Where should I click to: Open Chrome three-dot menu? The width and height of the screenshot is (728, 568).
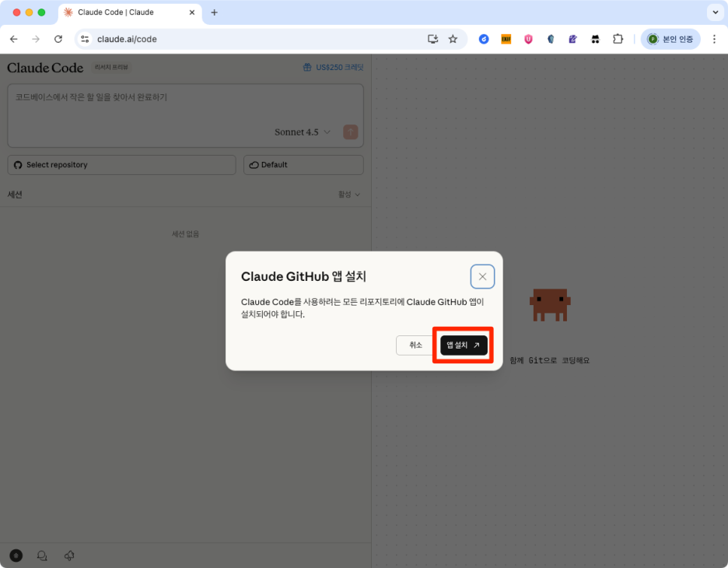coord(714,39)
